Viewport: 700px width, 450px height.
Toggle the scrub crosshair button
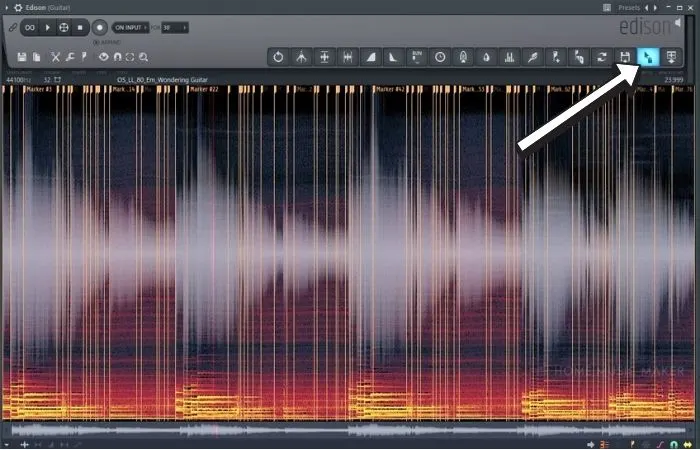click(64, 28)
